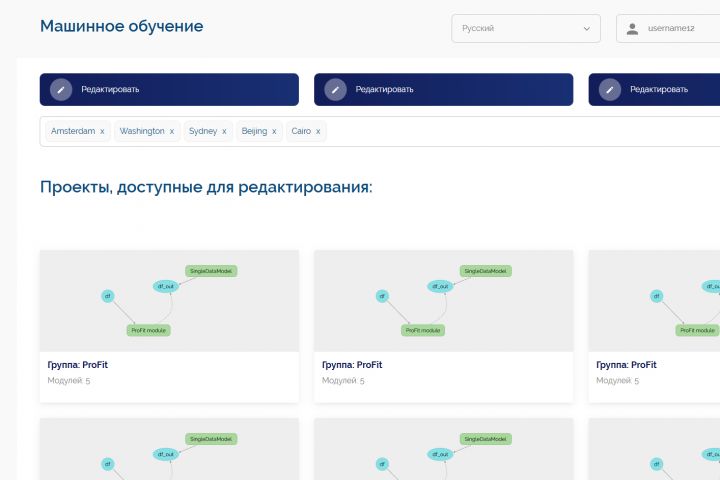The width and height of the screenshot is (720, 480).
Task: Click Модулей: 5 in first top-row card
Action: click(69, 381)
